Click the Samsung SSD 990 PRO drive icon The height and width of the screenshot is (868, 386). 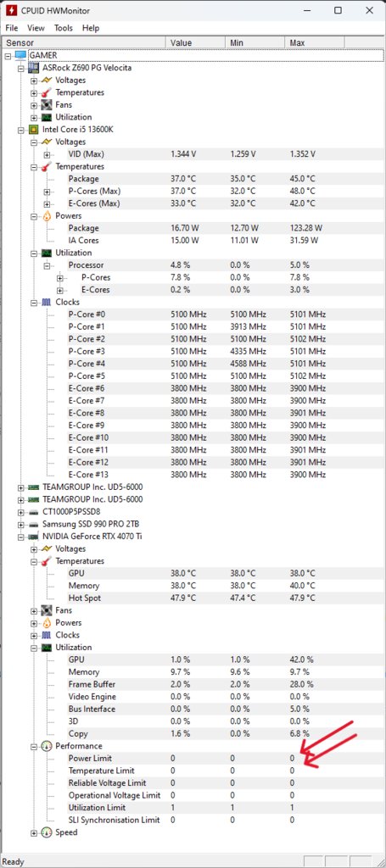coord(34,524)
